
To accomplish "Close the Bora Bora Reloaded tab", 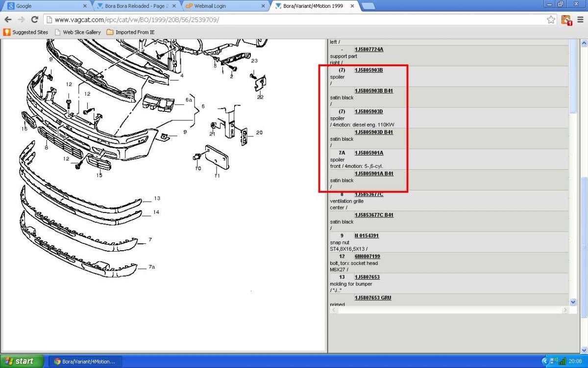I will (x=174, y=6).
